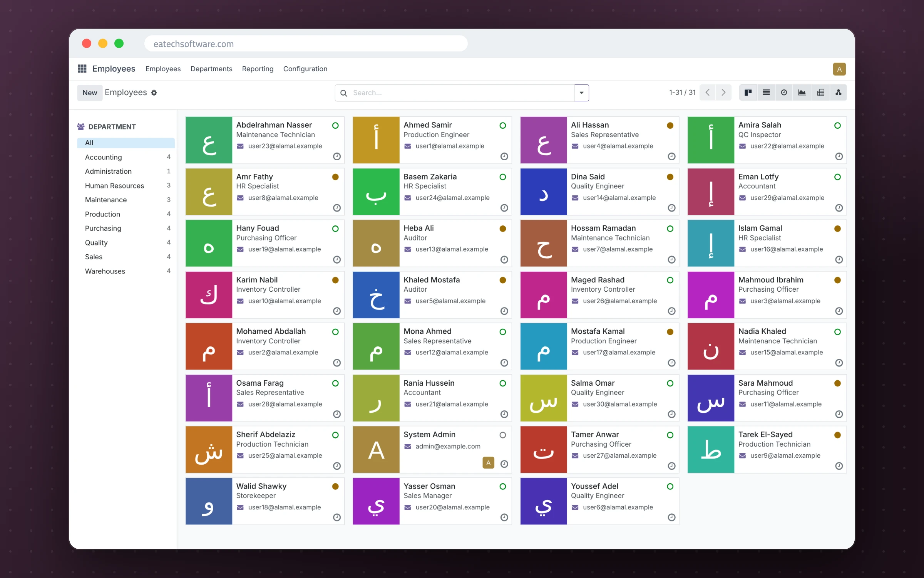Open activity clock on Ahmed Samir card
924x578 pixels.
click(504, 156)
